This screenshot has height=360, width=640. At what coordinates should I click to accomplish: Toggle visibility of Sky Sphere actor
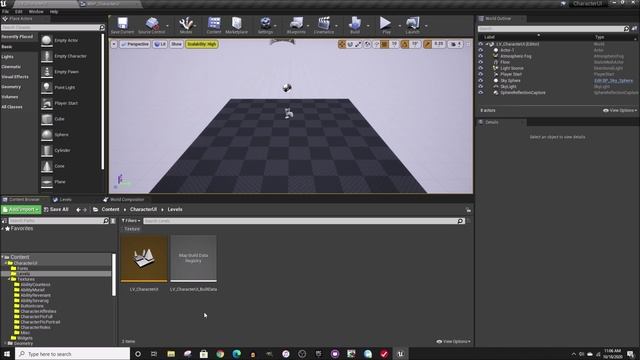pyautogui.click(x=480, y=80)
